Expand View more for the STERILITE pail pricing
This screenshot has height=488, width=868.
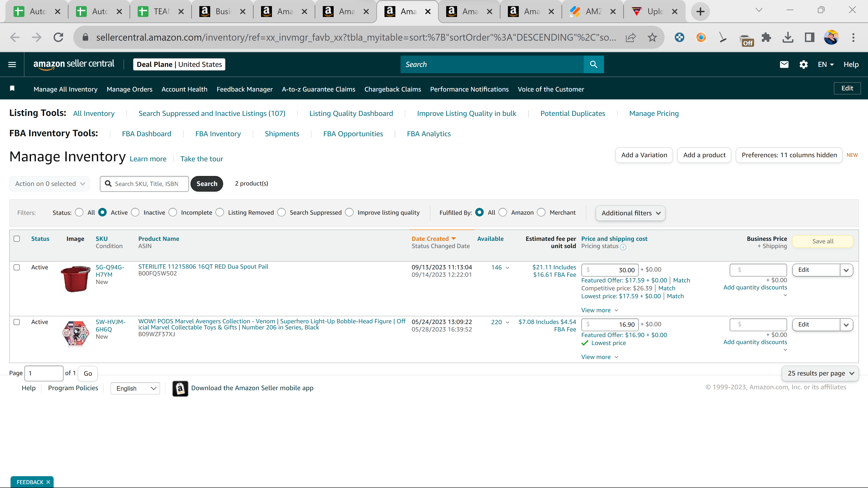[x=600, y=310]
